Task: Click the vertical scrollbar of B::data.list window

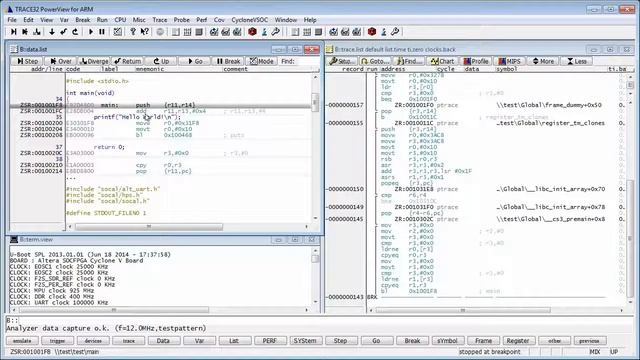Action: (315, 147)
